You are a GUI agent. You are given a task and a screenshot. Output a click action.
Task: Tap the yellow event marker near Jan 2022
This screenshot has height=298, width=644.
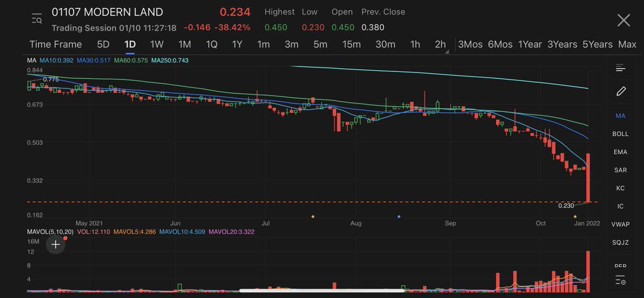pos(575,216)
